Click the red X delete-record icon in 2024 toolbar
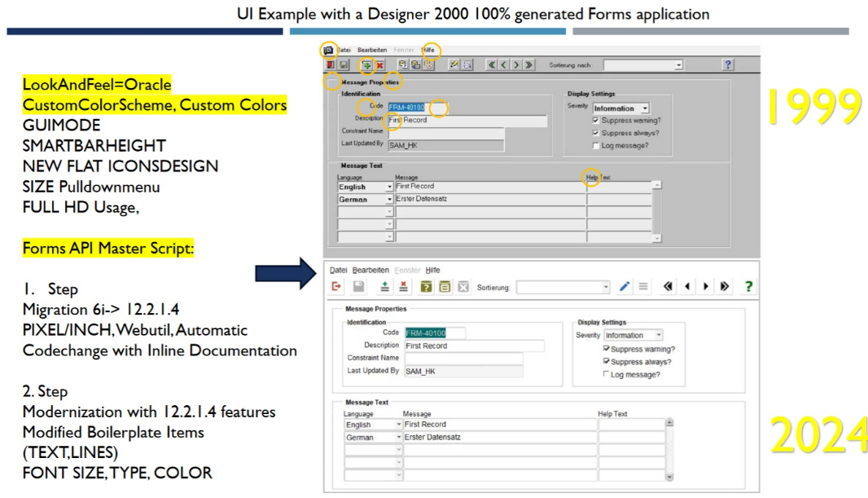The image size is (868, 498). tap(403, 287)
